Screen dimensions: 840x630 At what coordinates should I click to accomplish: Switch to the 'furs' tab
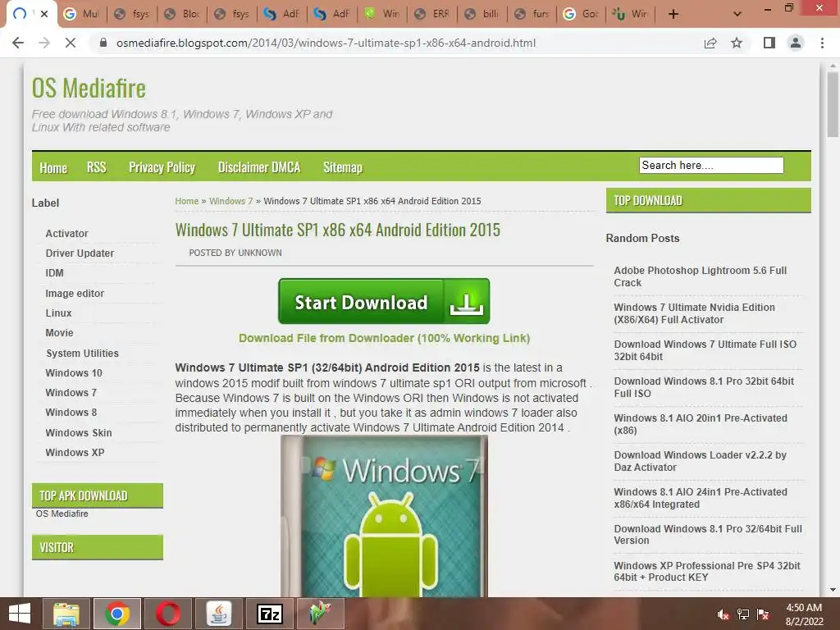point(532,14)
